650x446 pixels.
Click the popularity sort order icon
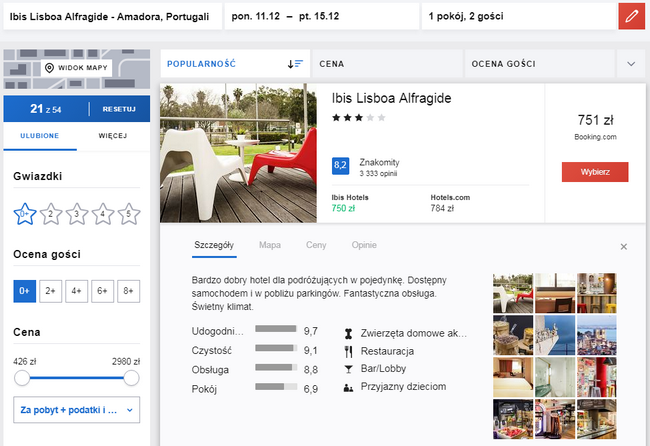click(x=295, y=63)
